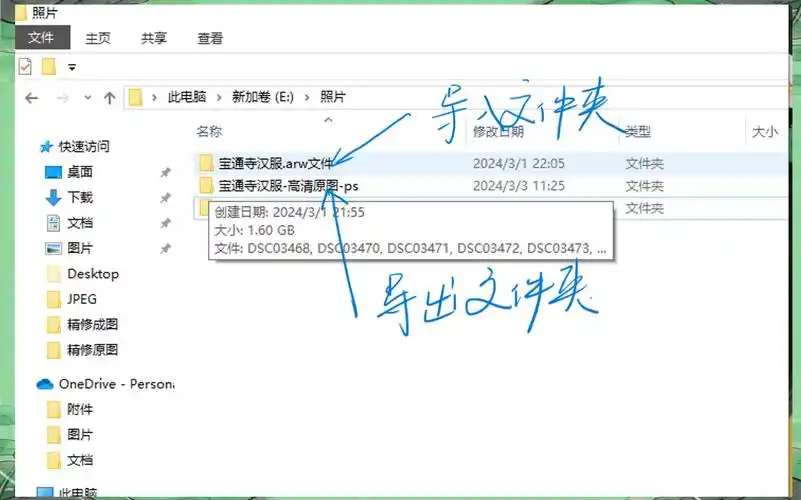Click the Properties icon in quick access toolbar
Screen dimensions: 801x500
(26, 67)
